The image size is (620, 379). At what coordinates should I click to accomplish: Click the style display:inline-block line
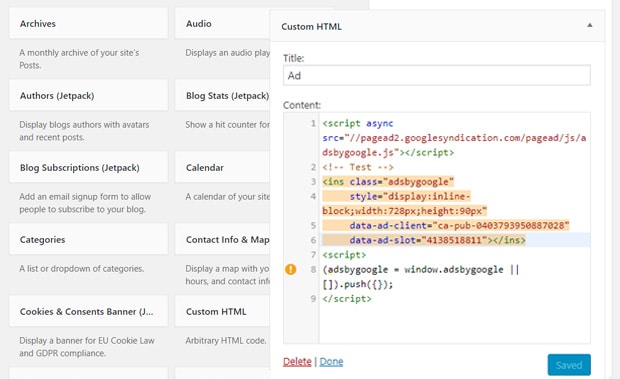(x=410, y=196)
